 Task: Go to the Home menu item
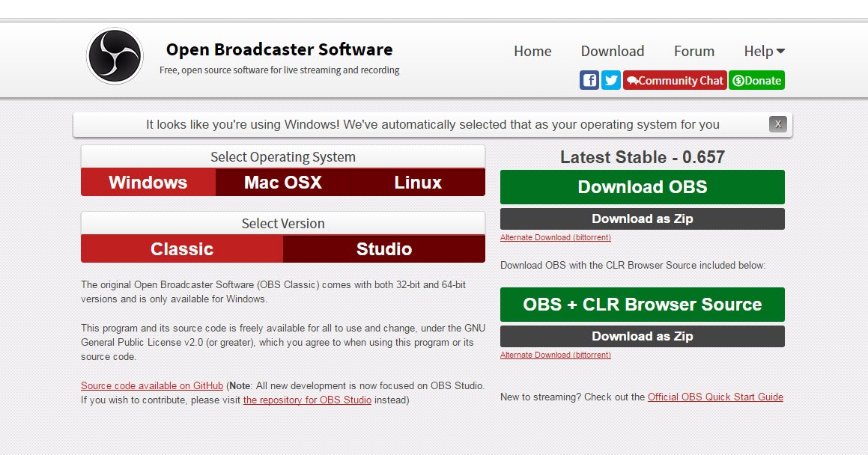(x=532, y=51)
